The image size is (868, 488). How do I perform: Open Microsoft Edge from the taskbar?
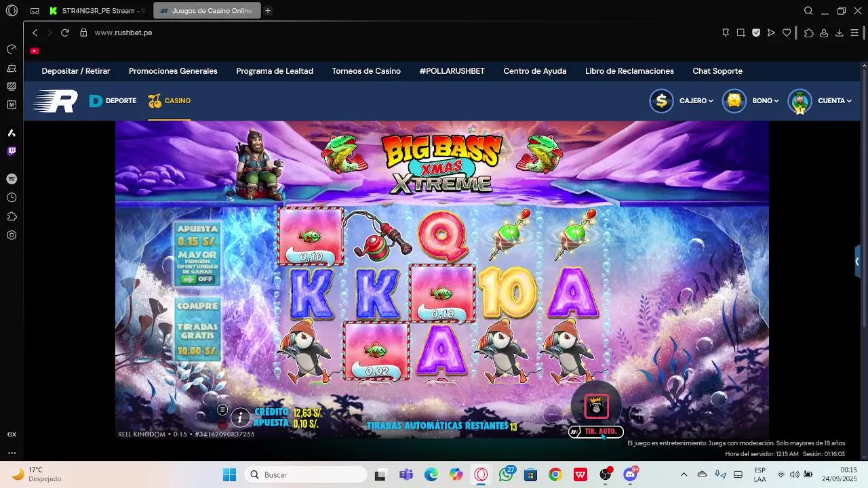(x=431, y=474)
